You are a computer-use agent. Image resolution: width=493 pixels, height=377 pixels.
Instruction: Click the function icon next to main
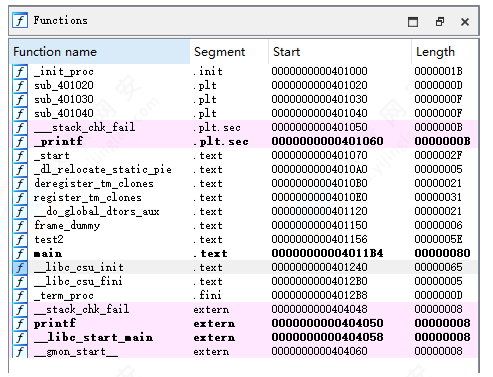coord(20,253)
